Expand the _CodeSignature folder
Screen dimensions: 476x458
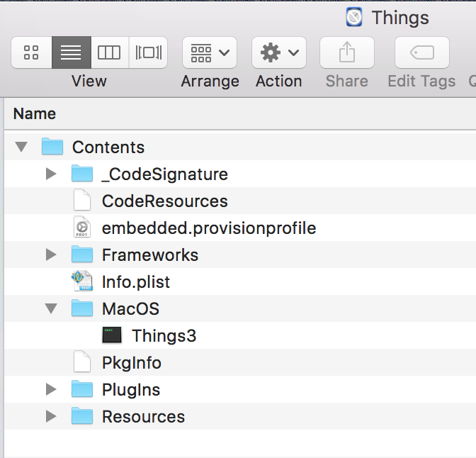51,174
